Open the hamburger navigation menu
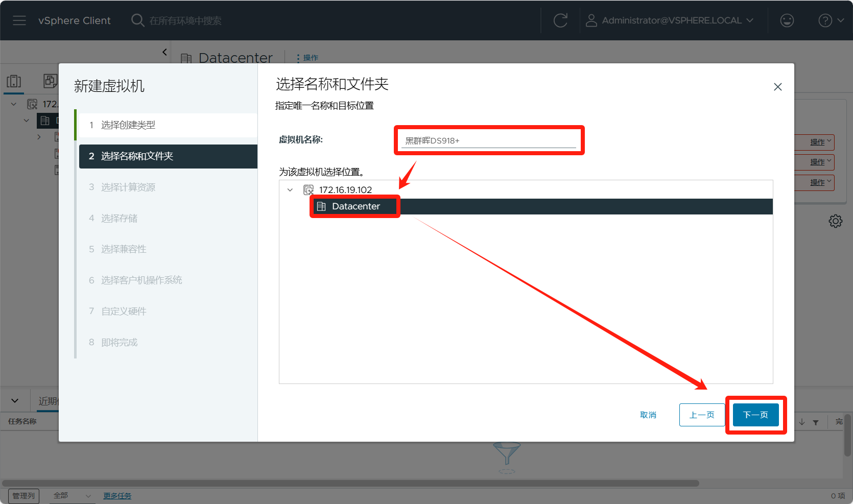This screenshot has height=504, width=853. tap(19, 20)
